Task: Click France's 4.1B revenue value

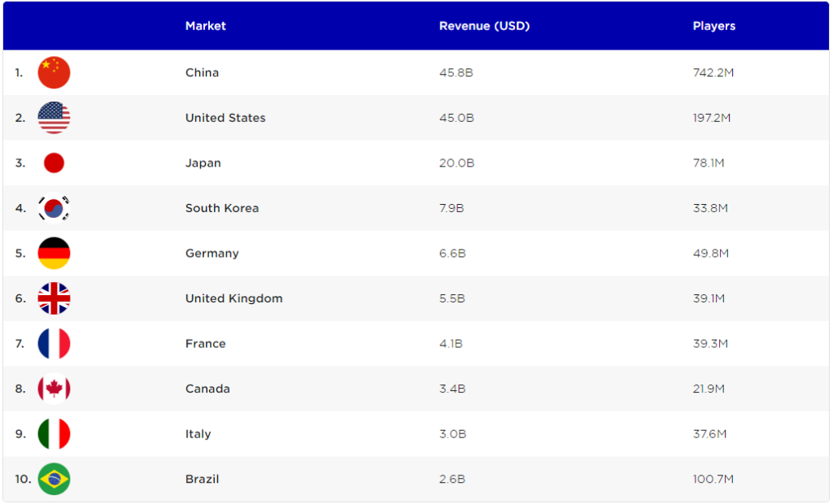Action: (451, 344)
